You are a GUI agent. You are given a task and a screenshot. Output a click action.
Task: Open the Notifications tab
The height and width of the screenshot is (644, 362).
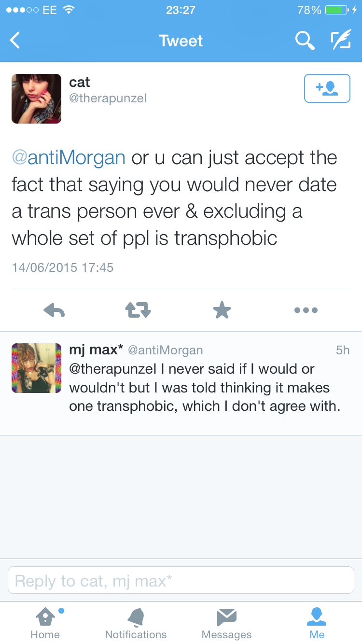coord(136,623)
